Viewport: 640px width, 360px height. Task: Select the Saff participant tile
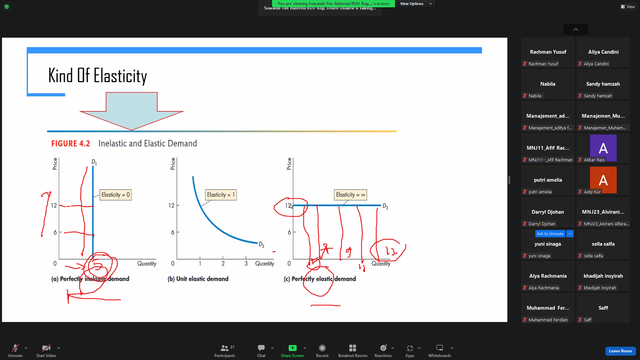coord(603,308)
